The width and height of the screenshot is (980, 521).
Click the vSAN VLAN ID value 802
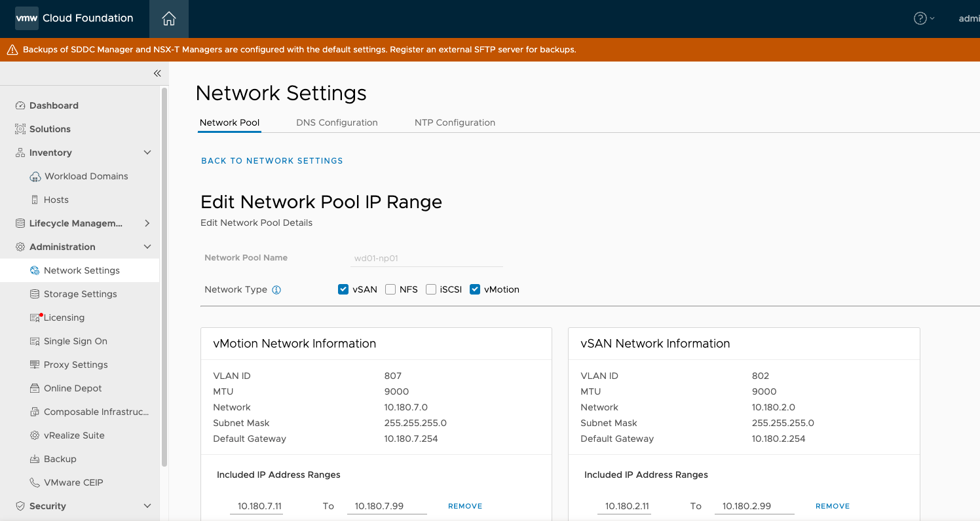pos(761,376)
